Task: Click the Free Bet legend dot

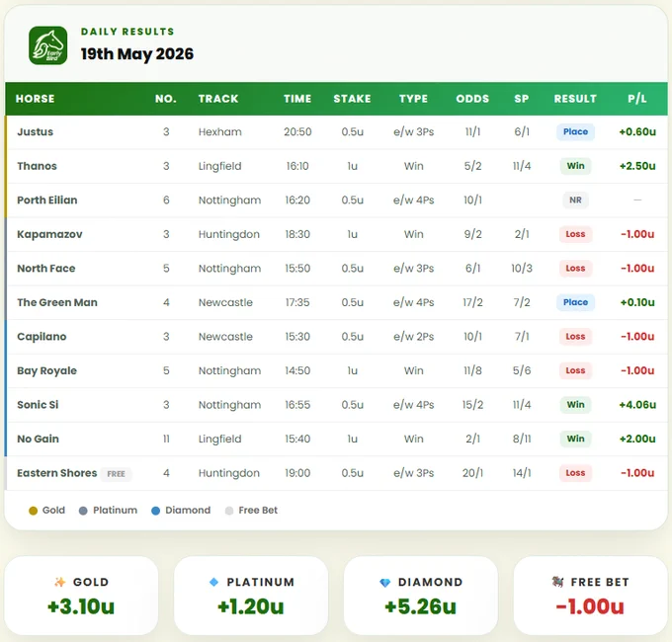Action: [229, 511]
